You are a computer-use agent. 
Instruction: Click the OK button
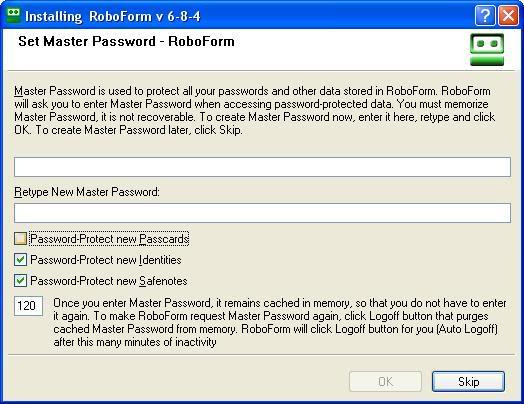(385, 381)
